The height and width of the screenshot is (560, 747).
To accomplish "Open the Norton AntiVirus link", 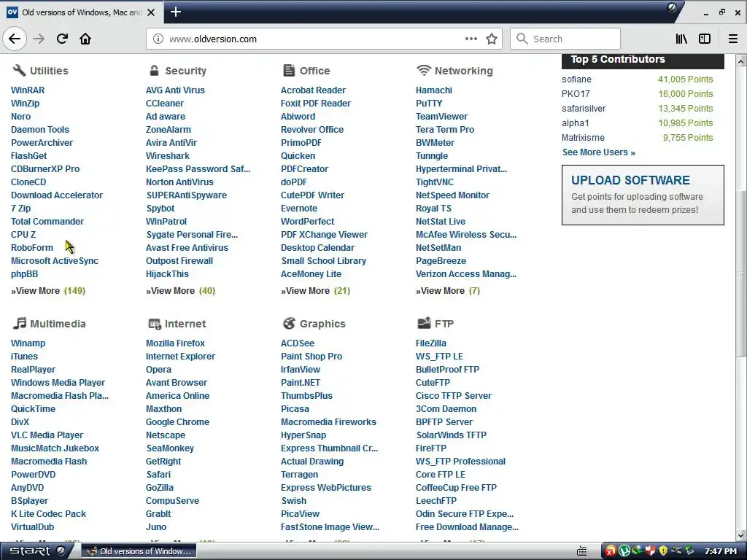I will [179, 182].
